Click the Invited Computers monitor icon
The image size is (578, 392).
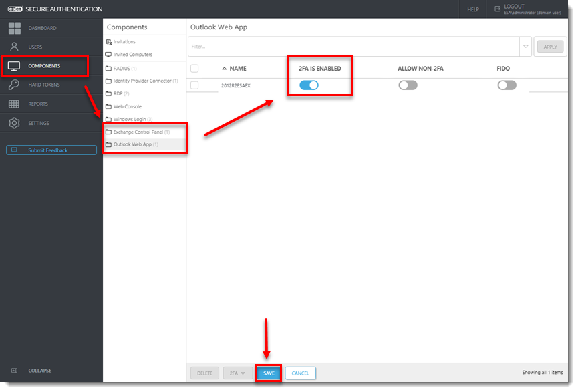108,55
